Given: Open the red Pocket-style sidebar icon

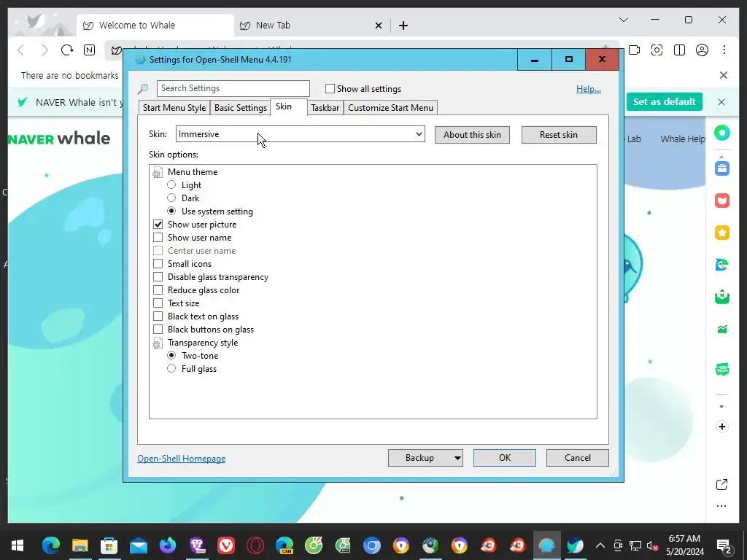Looking at the screenshot, I should click(x=721, y=201).
